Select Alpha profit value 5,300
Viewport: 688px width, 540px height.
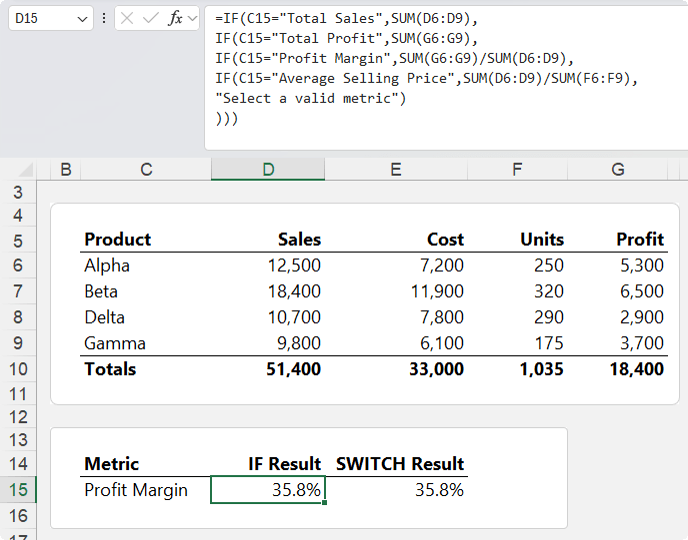tap(618, 265)
